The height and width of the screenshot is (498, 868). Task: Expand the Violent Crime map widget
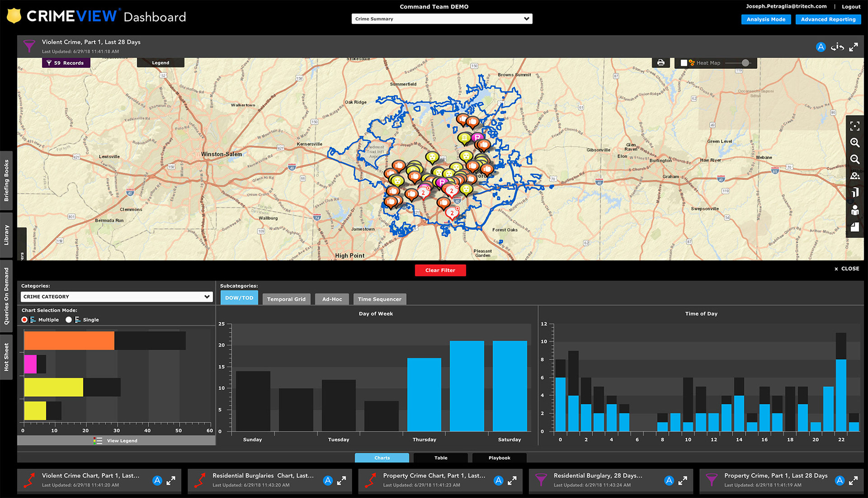[x=854, y=47]
